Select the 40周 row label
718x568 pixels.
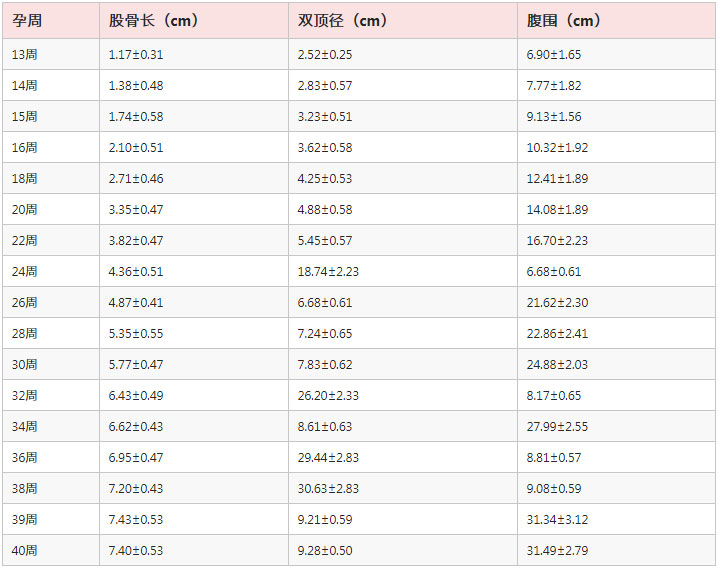(x=24, y=551)
